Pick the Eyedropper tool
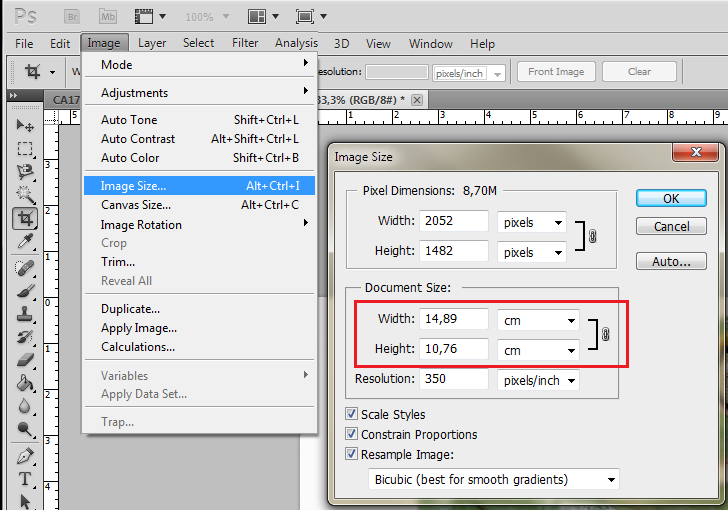Screen dimensions: 728x510 click(25, 241)
